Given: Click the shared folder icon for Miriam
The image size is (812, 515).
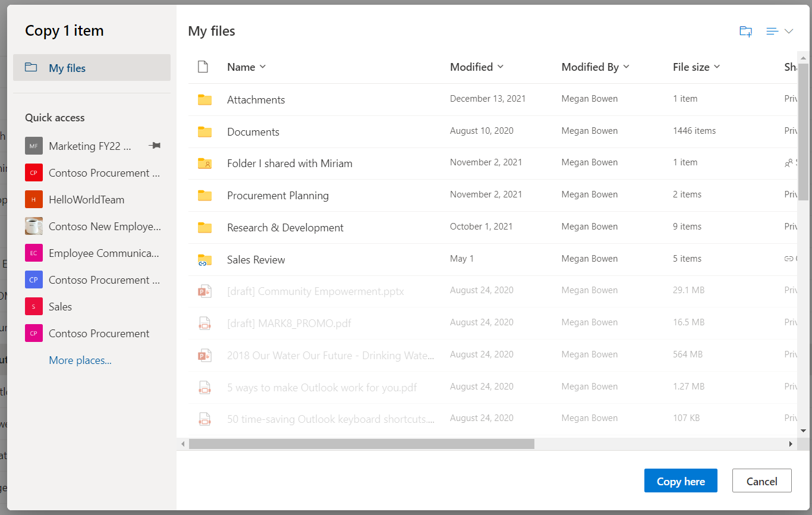Looking at the screenshot, I should click(x=204, y=164).
